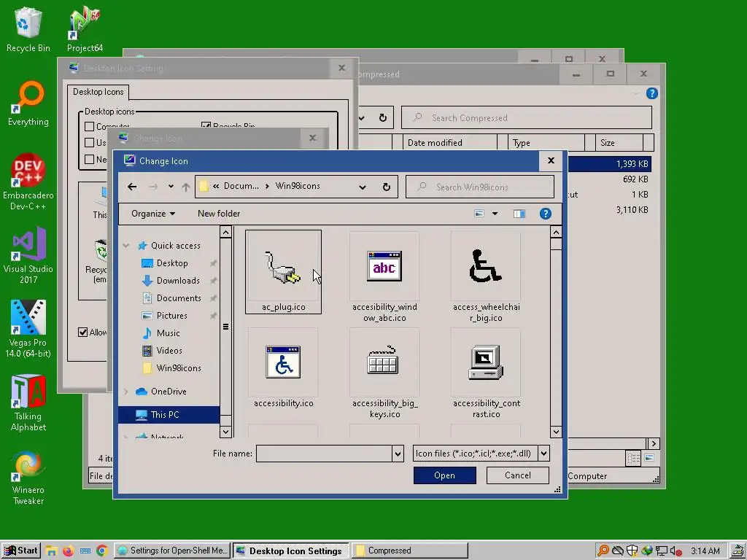Select the ac_plug.ico file
This screenshot has height=560, width=747.
[284, 272]
